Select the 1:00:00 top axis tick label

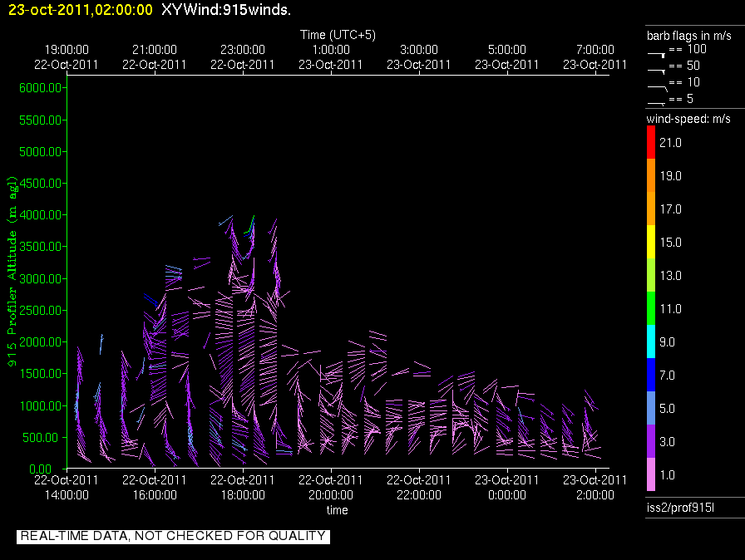click(x=330, y=51)
